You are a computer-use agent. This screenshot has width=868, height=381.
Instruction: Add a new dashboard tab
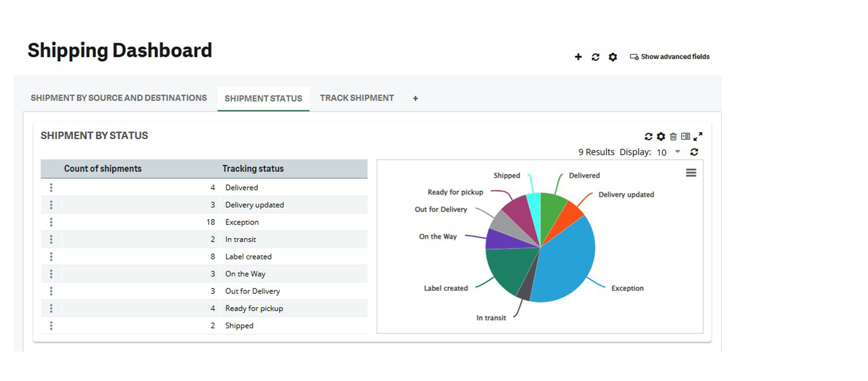[x=415, y=99]
